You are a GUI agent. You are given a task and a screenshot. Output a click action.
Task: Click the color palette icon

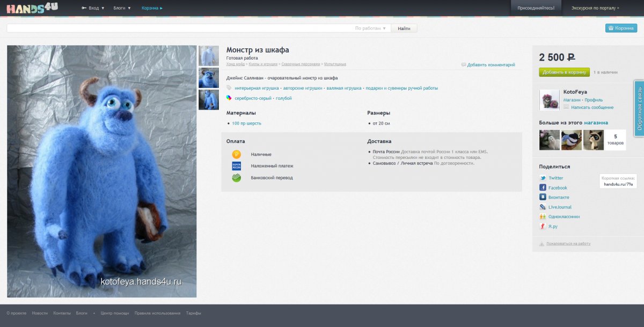click(229, 98)
